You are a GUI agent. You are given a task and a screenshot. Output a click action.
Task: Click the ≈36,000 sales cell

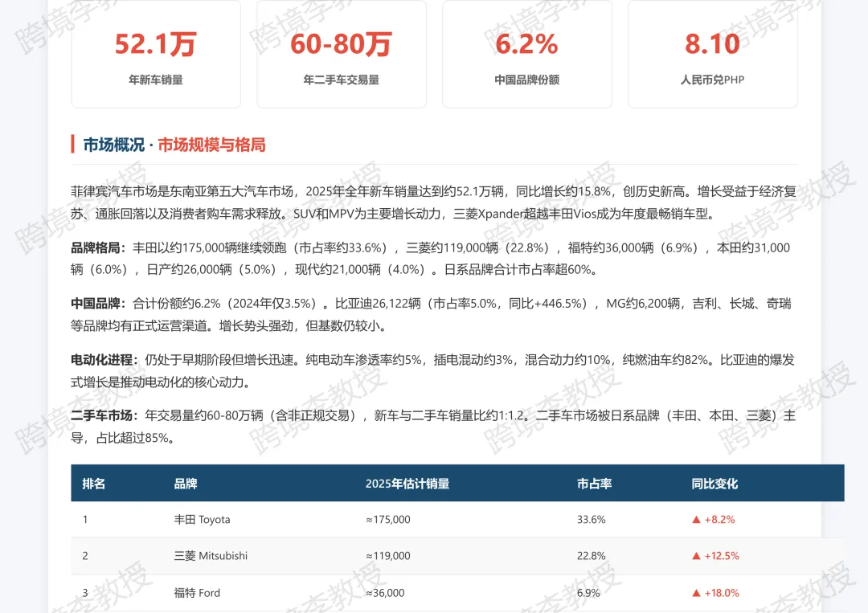pos(385,593)
